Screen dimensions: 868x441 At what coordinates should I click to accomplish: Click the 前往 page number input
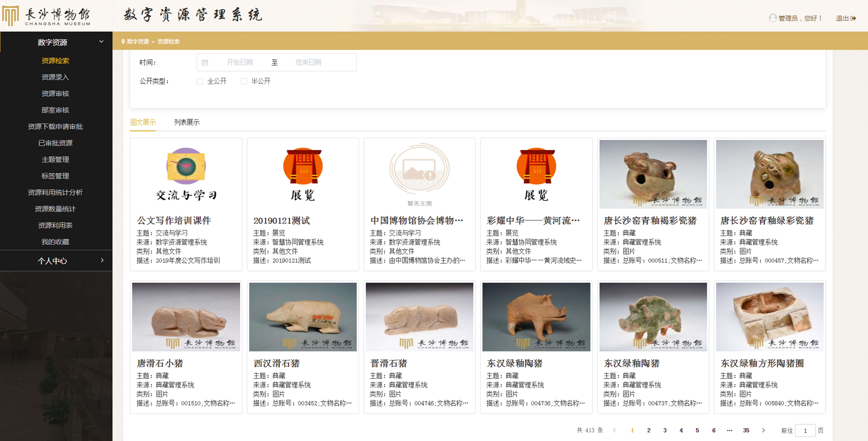[805, 431]
